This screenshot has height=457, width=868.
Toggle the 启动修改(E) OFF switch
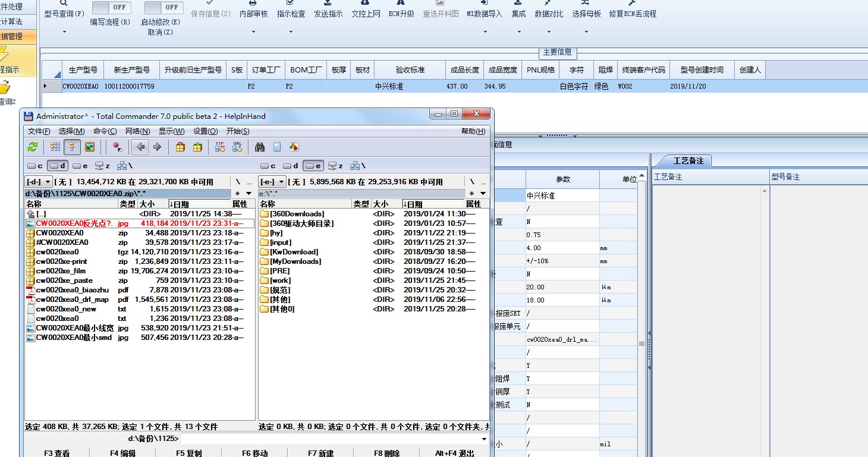[x=164, y=7]
